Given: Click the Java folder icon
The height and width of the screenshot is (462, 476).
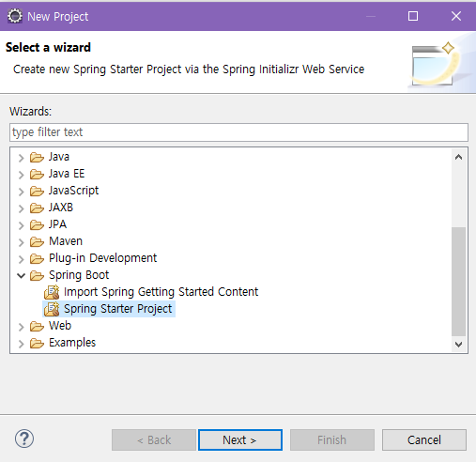Looking at the screenshot, I should 37,157.
